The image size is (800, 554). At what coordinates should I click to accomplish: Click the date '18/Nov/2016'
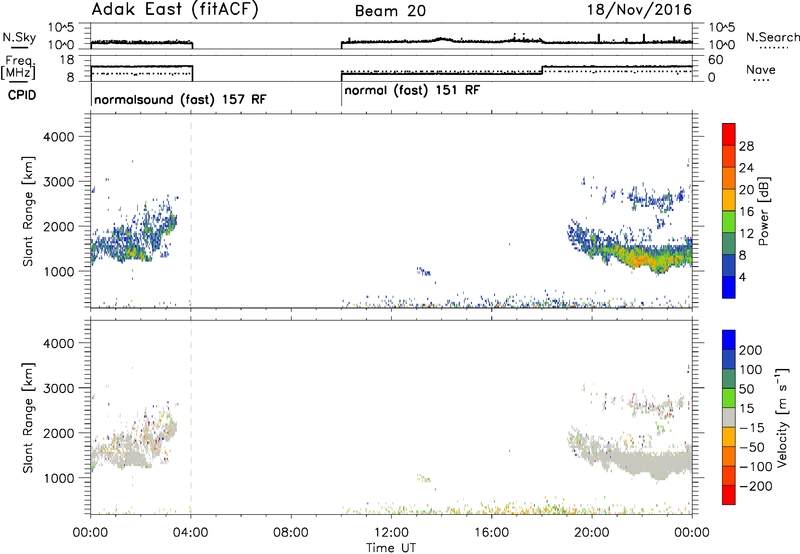pyautogui.click(x=639, y=10)
